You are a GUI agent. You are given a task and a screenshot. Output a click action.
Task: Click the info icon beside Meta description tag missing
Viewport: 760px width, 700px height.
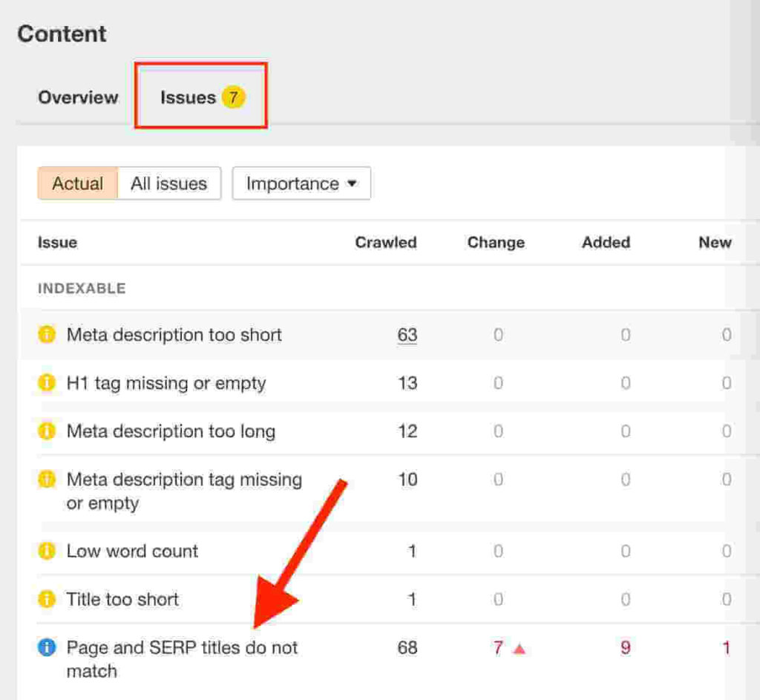click(x=45, y=480)
